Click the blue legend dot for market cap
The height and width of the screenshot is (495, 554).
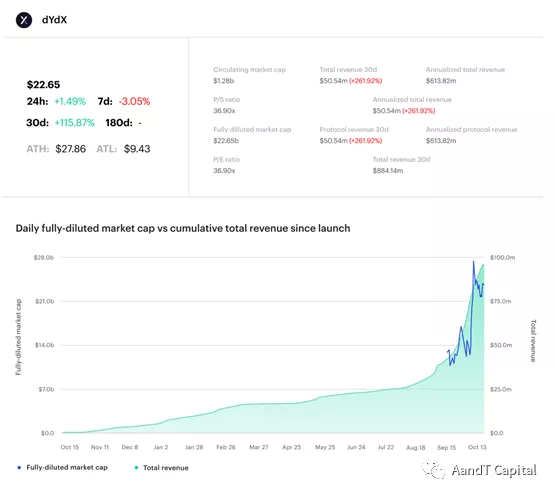19,468
